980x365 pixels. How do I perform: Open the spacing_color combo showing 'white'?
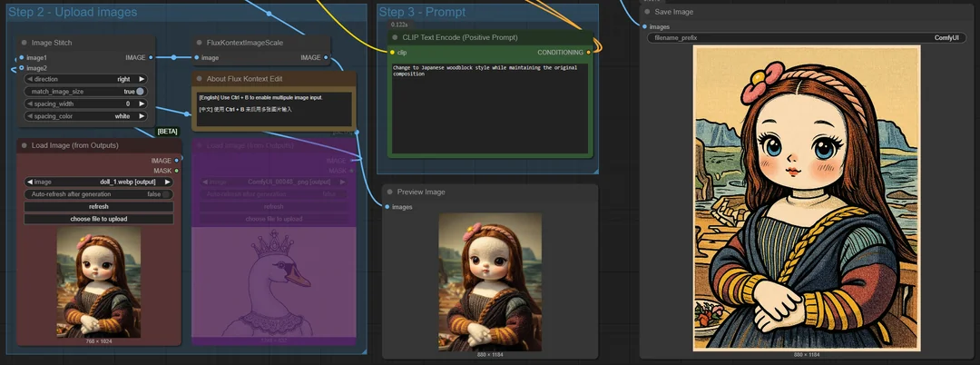(85, 116)
